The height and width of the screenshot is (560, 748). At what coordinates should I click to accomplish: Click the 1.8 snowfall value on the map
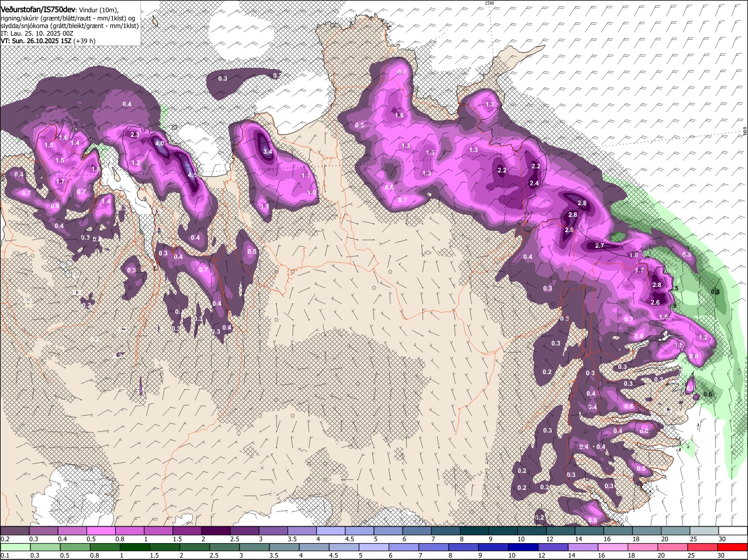click(633, 255)
